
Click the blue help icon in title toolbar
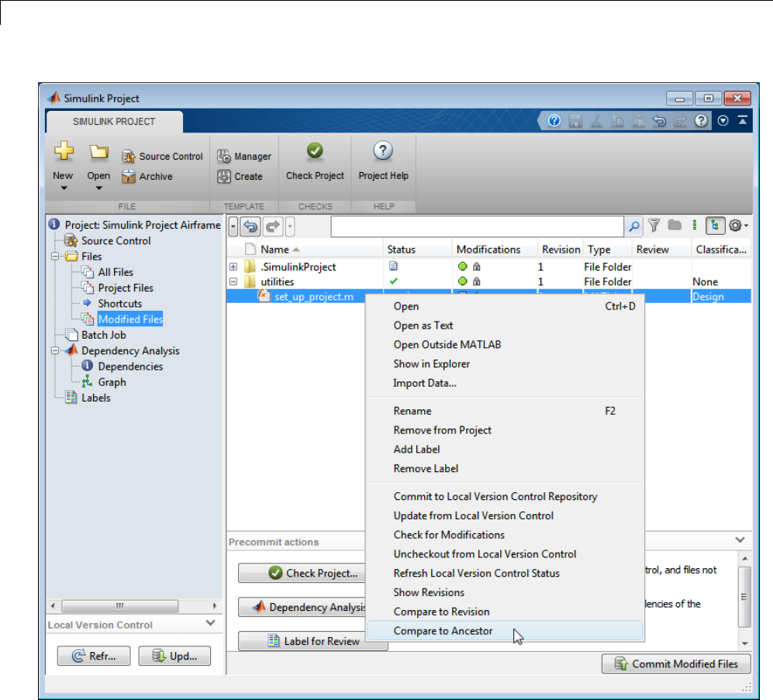click(554, 121)
